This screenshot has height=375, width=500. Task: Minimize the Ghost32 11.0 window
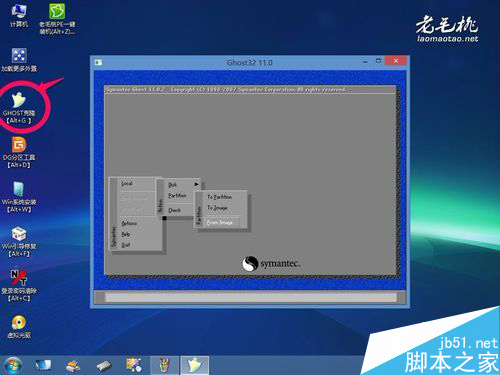click(x=365, y=62)
